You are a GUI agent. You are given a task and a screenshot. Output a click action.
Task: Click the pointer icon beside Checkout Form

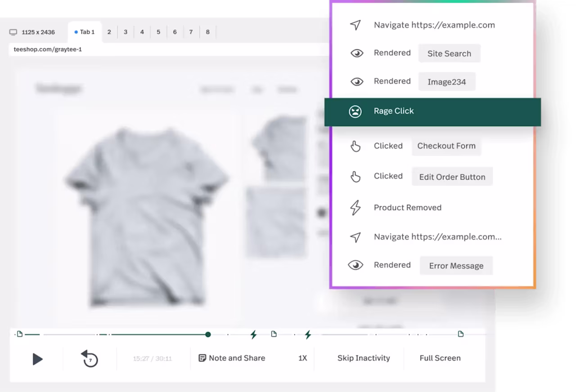(355, 146)
